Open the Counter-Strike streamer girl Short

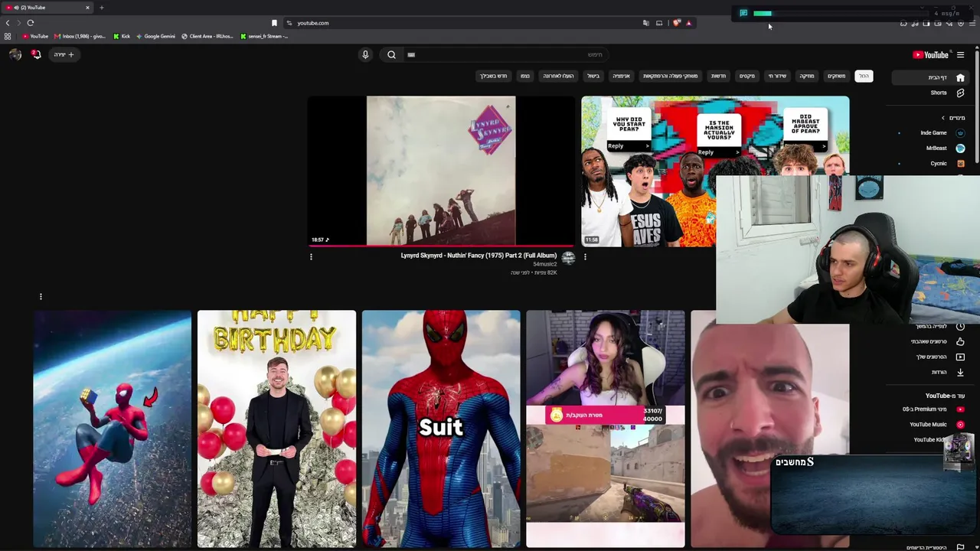606,429
